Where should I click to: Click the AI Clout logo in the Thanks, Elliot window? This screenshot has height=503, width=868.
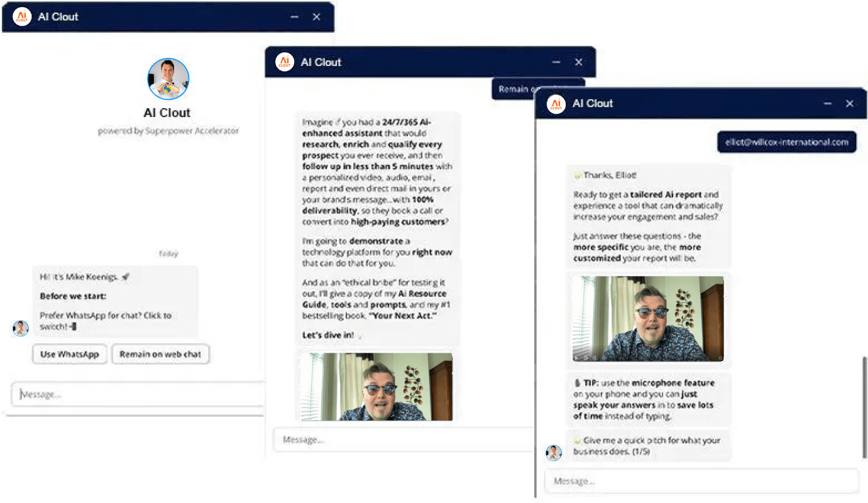click(556, 103)
